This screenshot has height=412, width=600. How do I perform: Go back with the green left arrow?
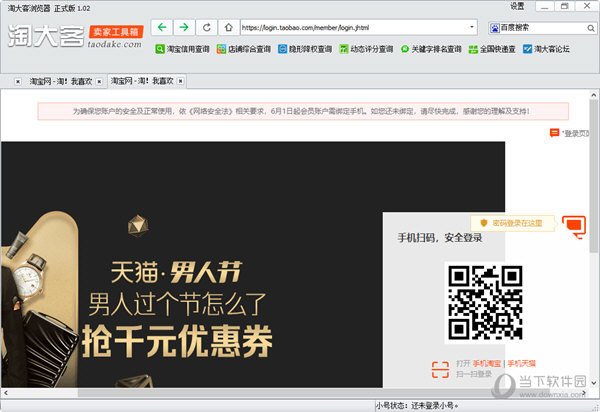(x=162, y=27)
